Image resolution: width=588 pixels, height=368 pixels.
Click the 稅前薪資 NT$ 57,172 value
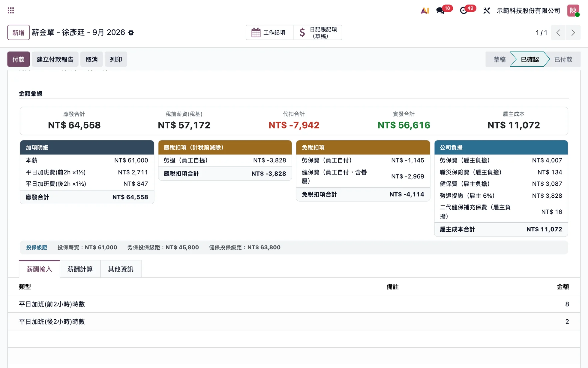(x=184, y=125)
